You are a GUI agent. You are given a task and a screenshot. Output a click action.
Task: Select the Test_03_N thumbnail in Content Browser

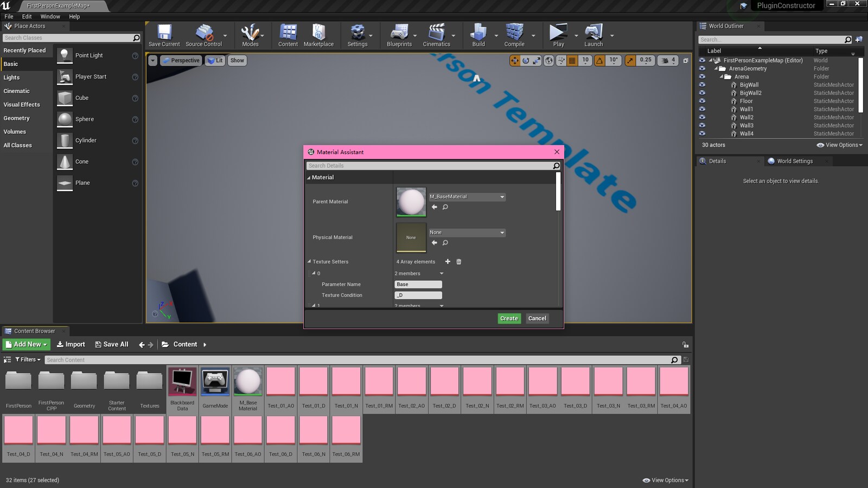coord(608,381)
